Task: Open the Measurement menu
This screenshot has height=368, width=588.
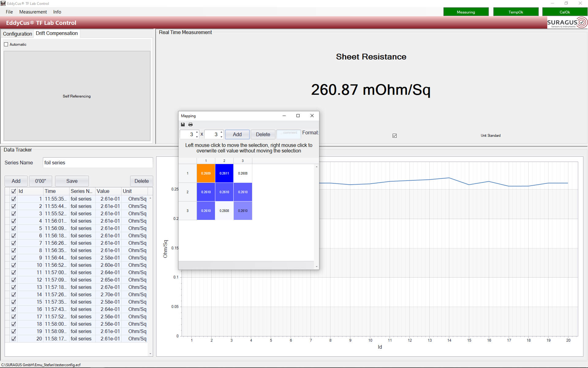Action: click(33, 12)
